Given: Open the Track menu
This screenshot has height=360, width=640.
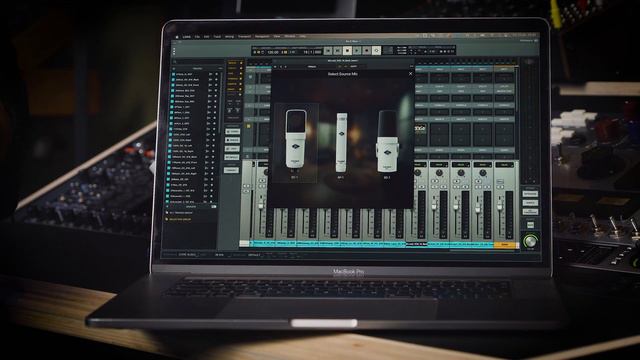Looking at the screenshot, I should 217,37.
